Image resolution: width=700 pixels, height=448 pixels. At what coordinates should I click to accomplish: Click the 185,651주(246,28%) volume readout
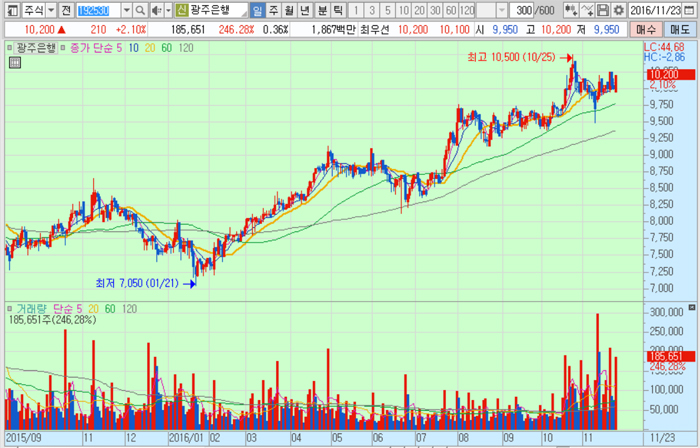52,319
